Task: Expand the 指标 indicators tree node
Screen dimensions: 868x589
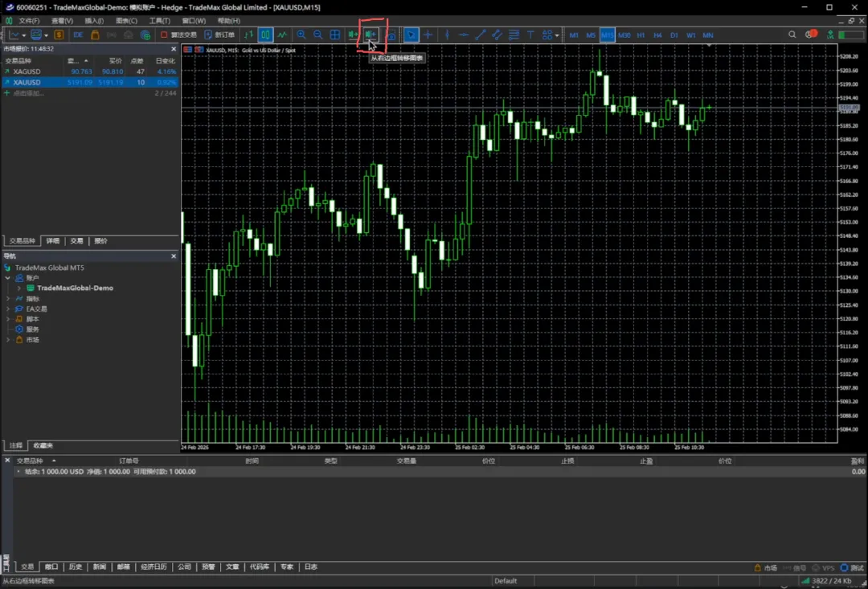Action: pyautogui.click(x=8, y=298)
